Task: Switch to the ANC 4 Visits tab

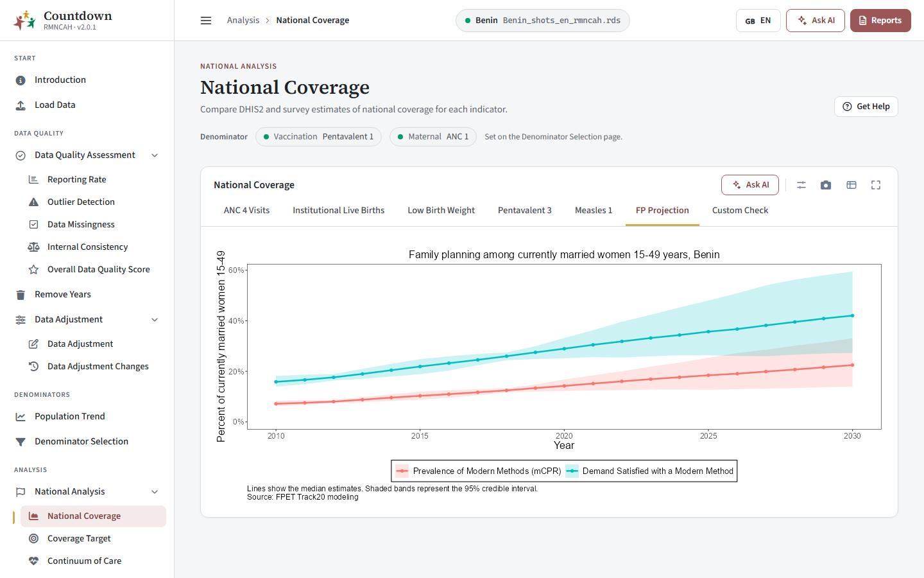Action: [246, 211]
